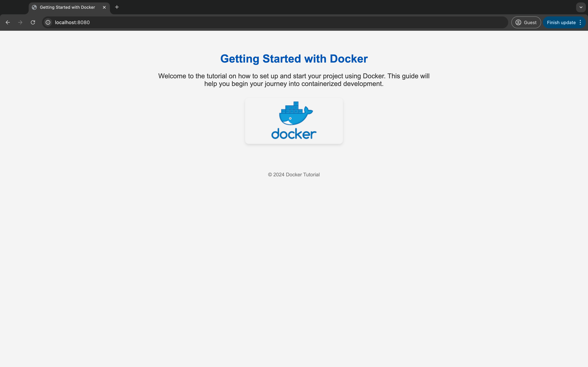Click the Docker whale logo image
This screenshot has width=588, height=367.
[x=293, y=121]
